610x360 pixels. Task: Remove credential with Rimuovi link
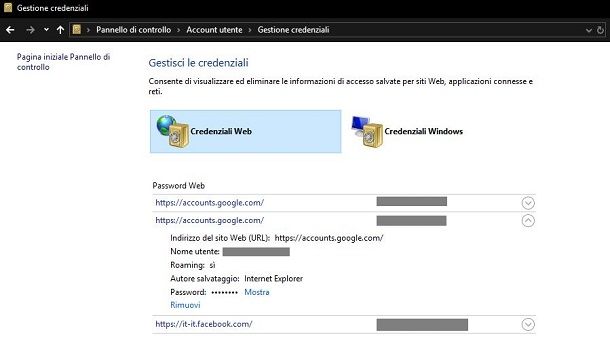[x=185, y=305]
